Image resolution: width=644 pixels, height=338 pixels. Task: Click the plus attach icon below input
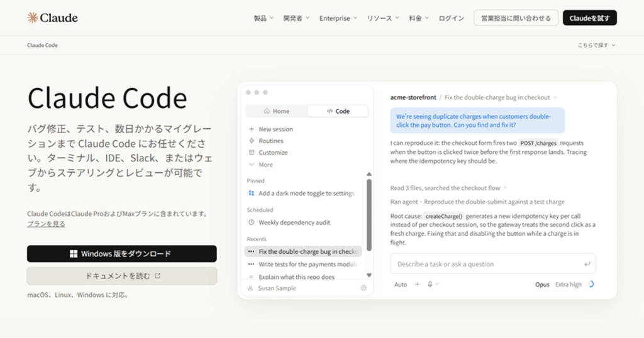pyautogui.click(x=418, y=284)
